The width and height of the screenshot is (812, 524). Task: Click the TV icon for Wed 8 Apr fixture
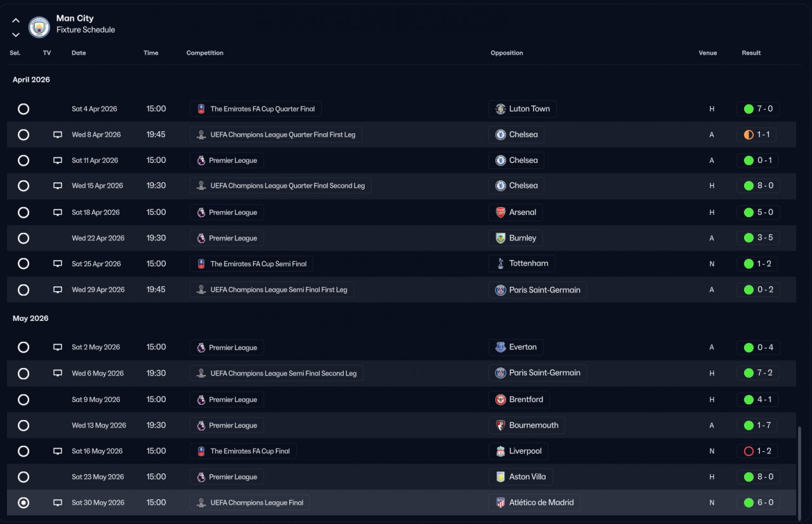pyautogui.click(x=58, y=134)
